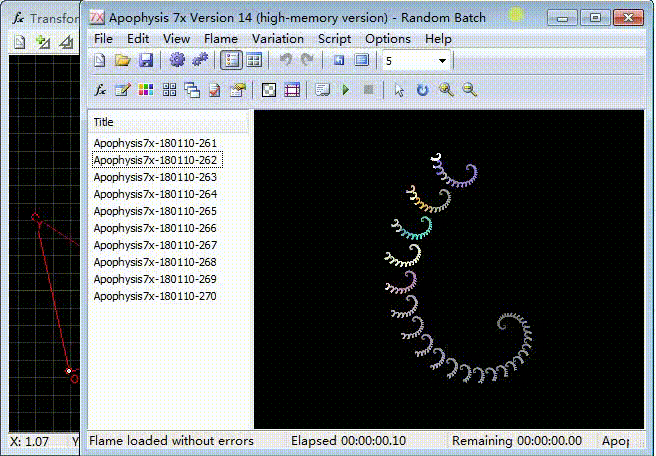Toggle the guidelines overlay icon
Screen dimensions: 656x456
pos(292,90)
